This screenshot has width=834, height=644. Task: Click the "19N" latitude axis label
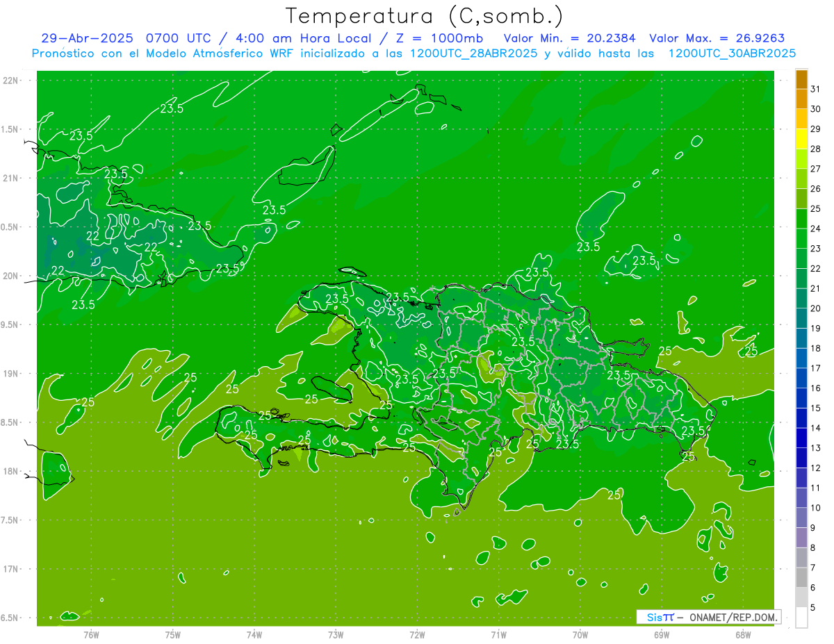point(11,374)
